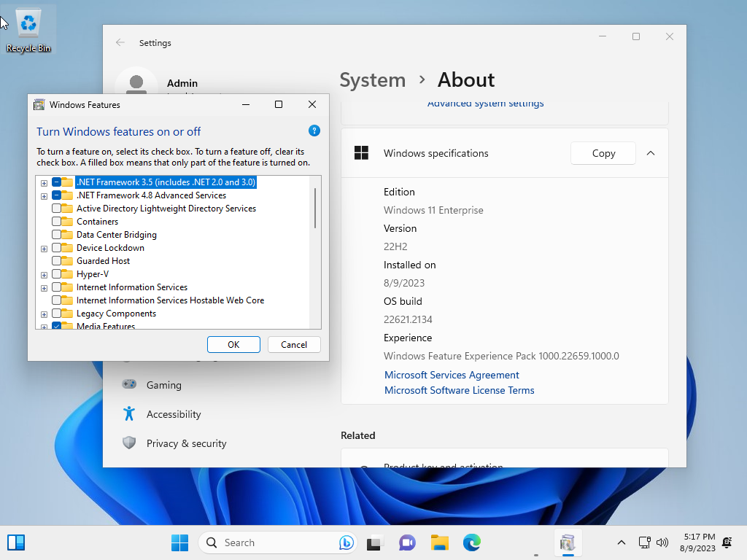This screenshot has height=560, width=747.
Task: Select Gaming in the Settings sidebar
Action: pos(164,385)
